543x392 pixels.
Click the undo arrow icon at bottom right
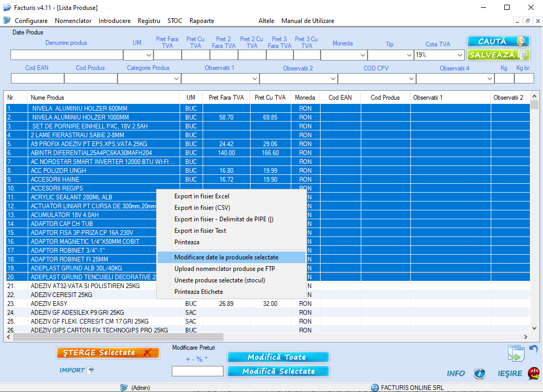tap(534, 349)
